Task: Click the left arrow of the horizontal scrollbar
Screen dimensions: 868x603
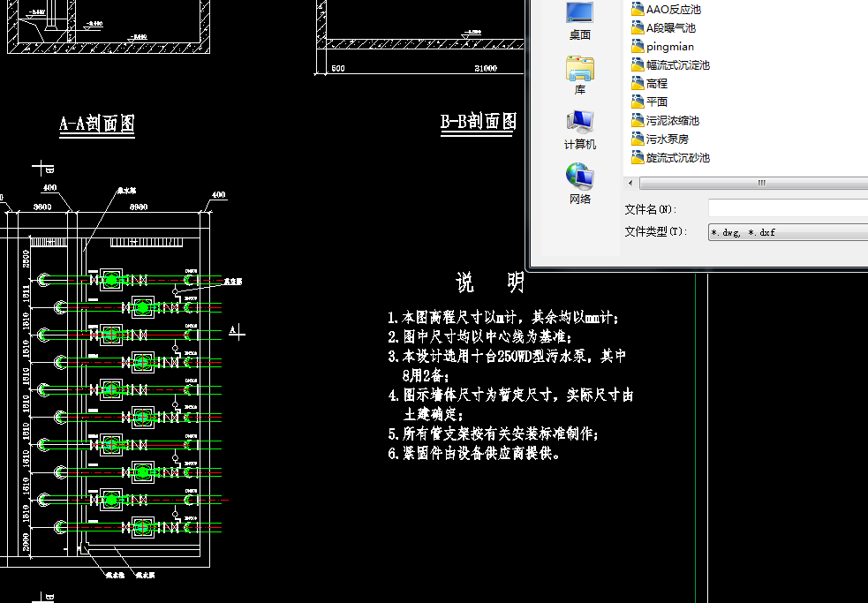Action: point(630,183)
